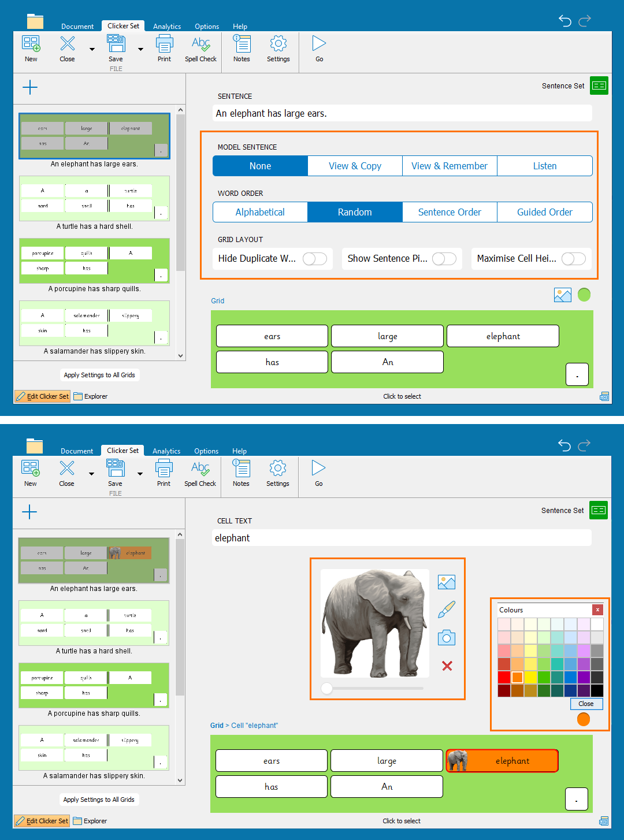The image size is (624, 840).
Task: Enable the Hide Duplicate Words toggle
Action: click(315, 259)
